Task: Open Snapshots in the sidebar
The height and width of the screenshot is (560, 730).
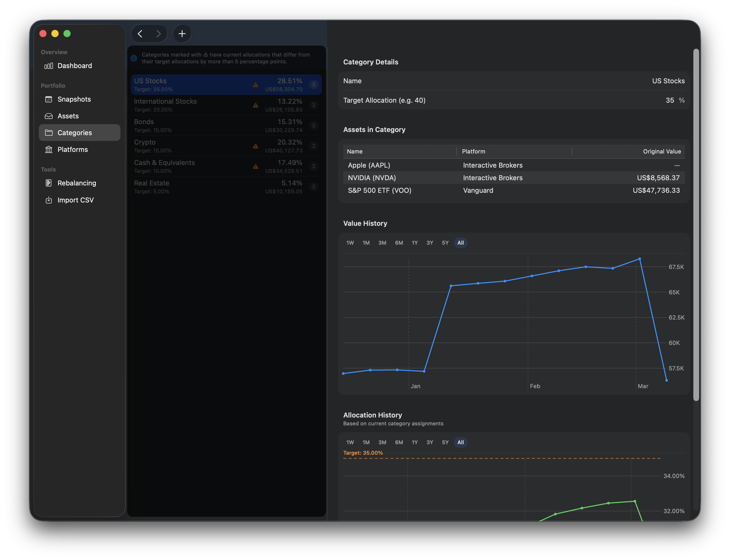Action: (74, 99)
